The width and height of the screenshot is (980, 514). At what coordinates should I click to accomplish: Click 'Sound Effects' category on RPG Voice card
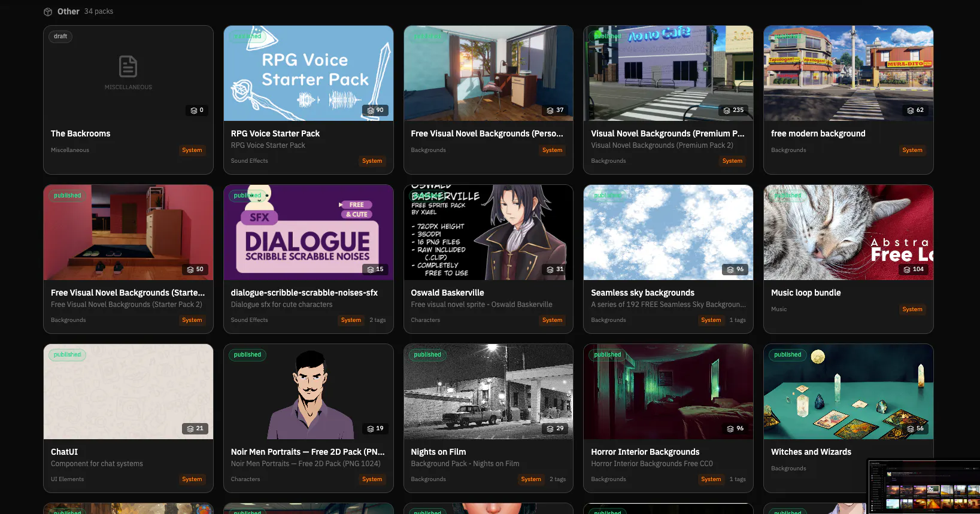click(250, 161)
